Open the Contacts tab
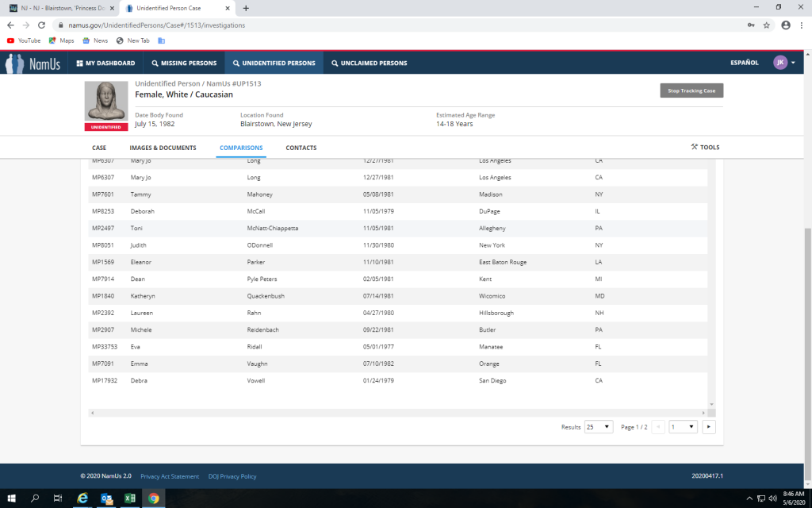The height and width of the screenshot is (508, 812). (301, 148)
